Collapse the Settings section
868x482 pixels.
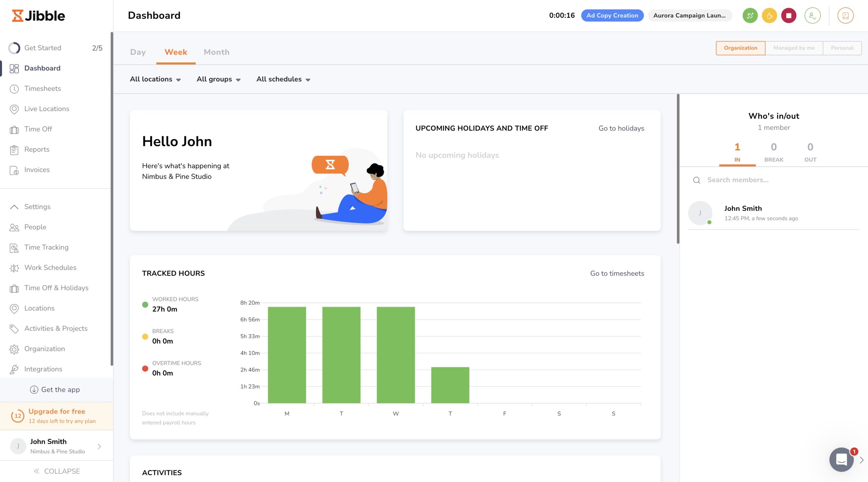(14, 207)
